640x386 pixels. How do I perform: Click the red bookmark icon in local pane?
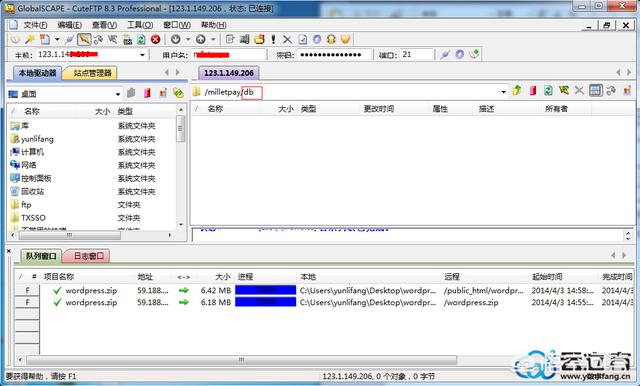147,93
